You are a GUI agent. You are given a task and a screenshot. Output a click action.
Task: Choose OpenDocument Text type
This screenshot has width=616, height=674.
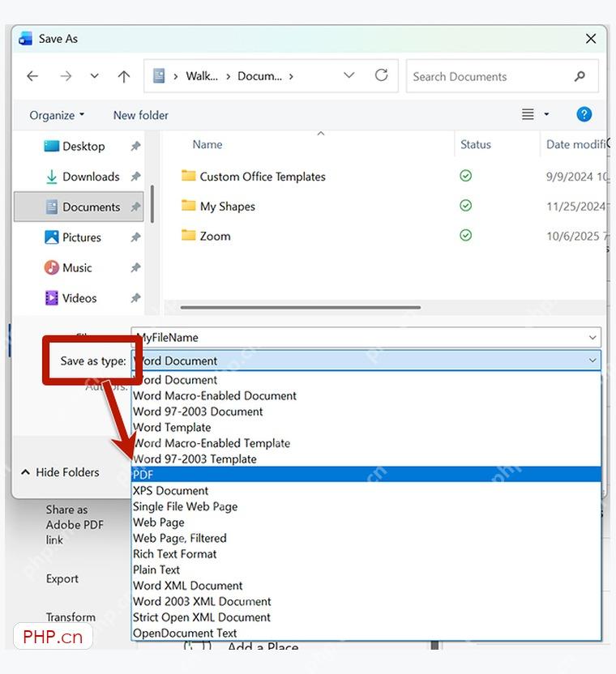click(x=366, y=633)
